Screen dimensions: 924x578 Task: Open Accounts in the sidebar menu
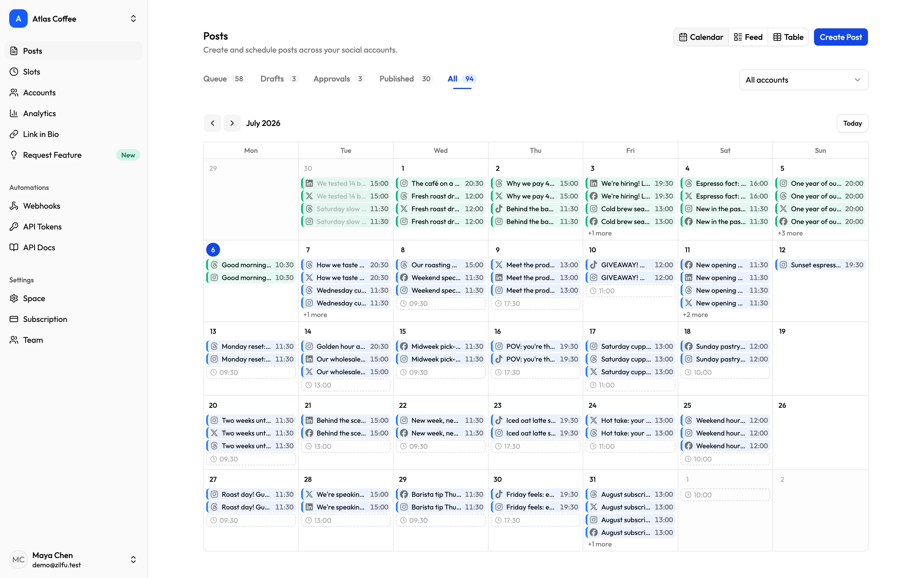pyautogui.click(x=73, y=92)
